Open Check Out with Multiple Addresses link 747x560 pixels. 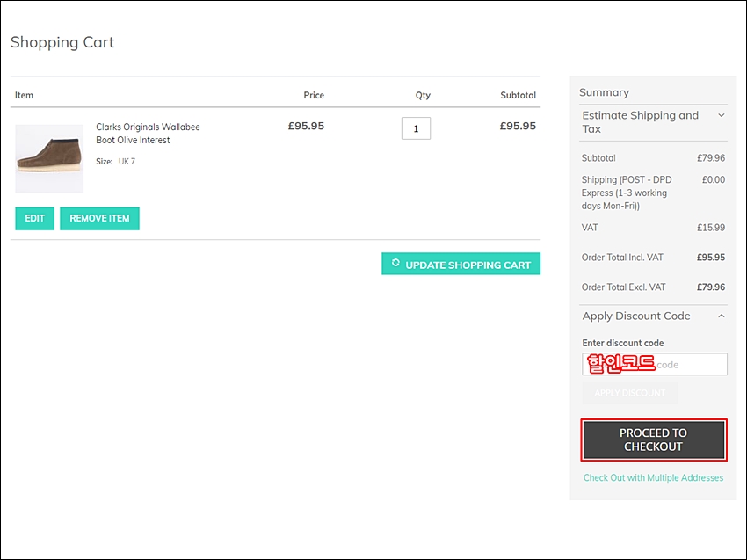click(x=653, y=477)
